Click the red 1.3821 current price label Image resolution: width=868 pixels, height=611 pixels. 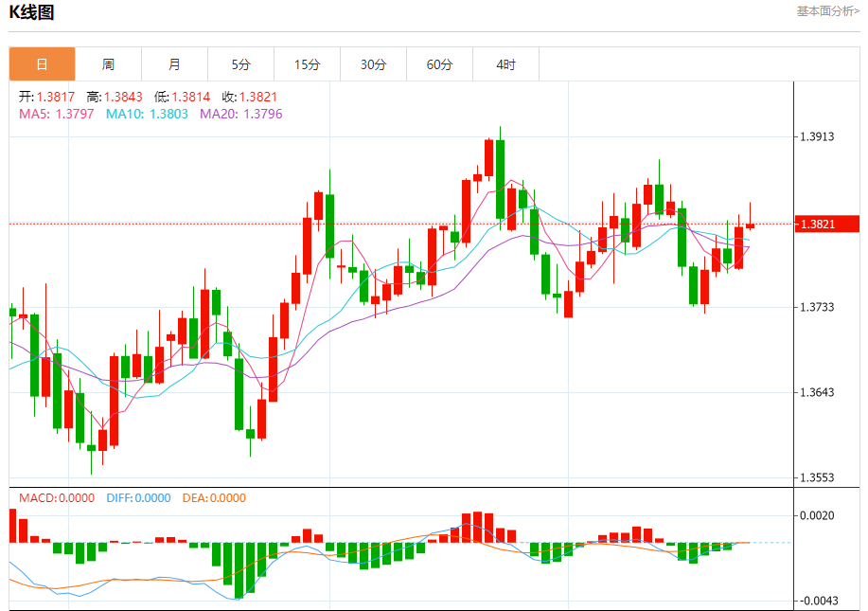click(x=827, y=224)
